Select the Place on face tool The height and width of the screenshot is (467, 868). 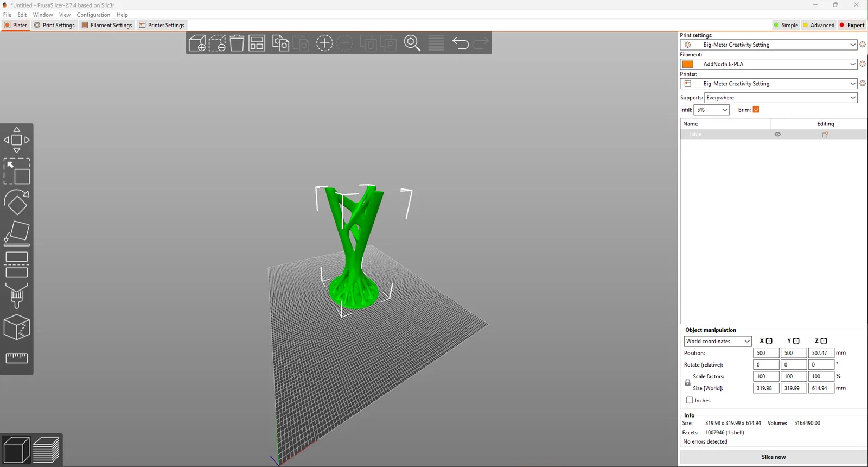(17, 233)
